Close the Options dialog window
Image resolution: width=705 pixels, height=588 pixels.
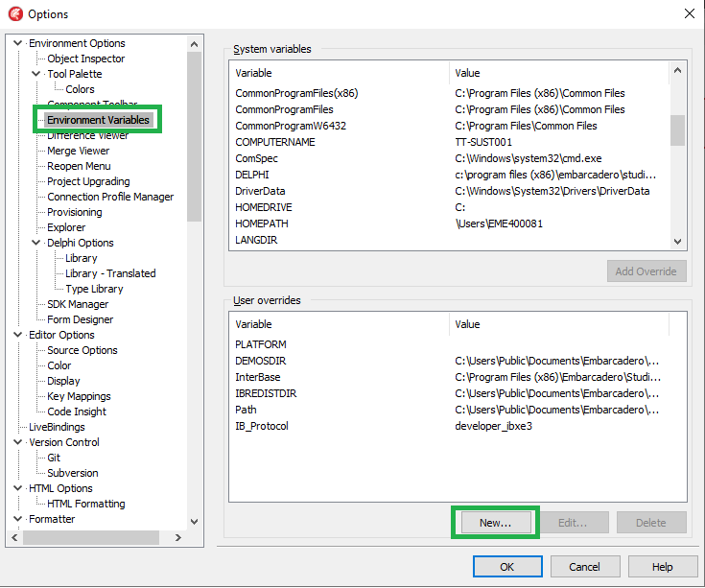690,13
